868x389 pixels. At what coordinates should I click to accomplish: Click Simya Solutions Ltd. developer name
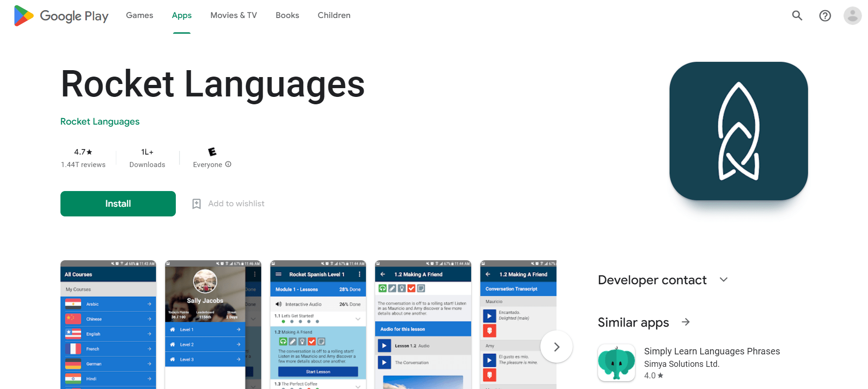[x=682, y=364]
